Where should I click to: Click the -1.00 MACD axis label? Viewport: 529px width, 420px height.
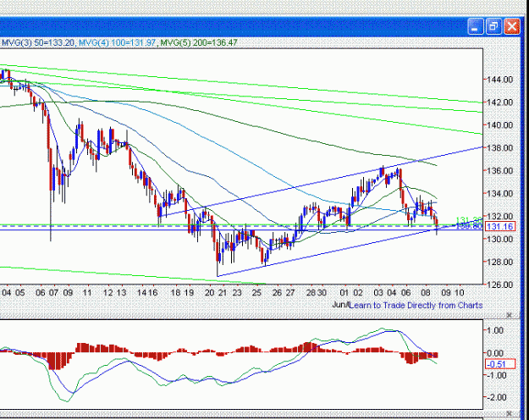coord(497,375)
